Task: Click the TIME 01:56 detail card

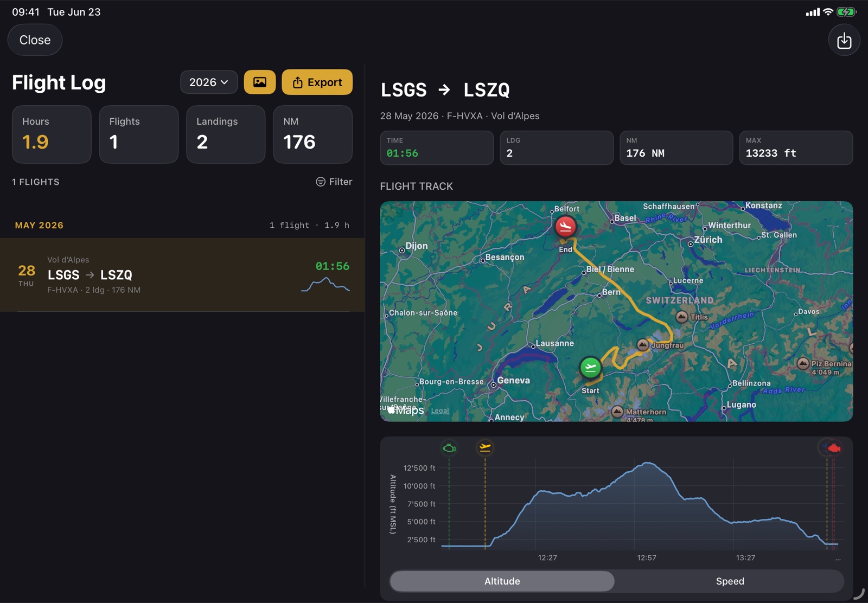Action: (x=437, y=147)
